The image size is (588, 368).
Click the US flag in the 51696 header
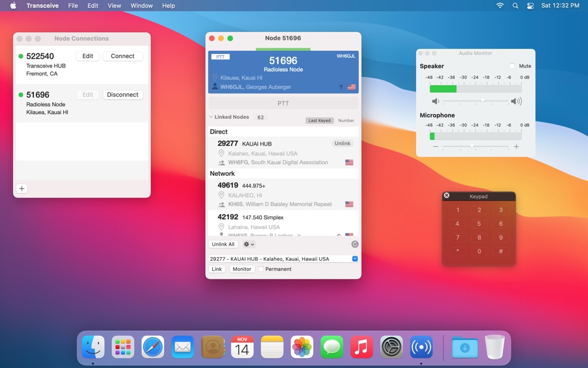(352, 87)
